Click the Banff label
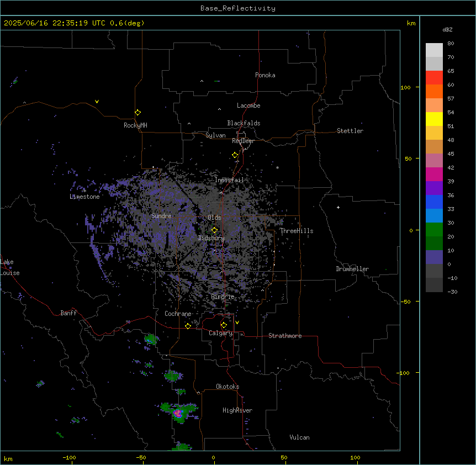The image size is (476, 465). pyautogui.click(x=68, y=313)
